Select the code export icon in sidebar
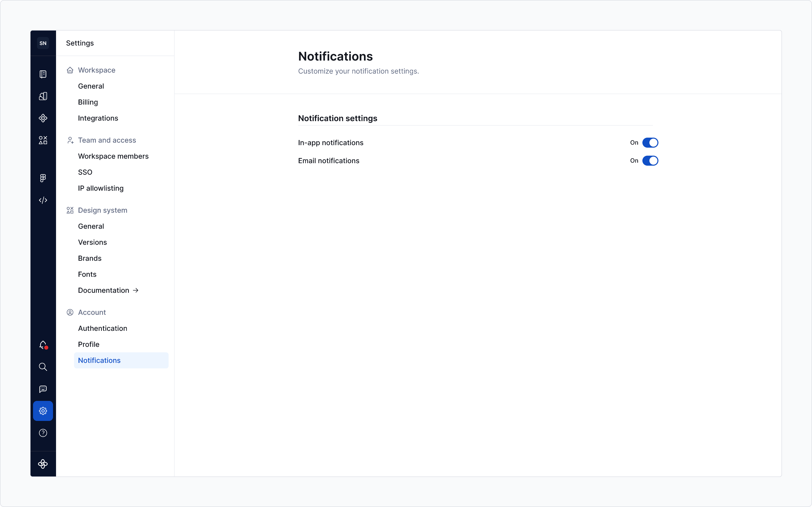The width and height of the screenshot is (812, 507). pos(43,200)
